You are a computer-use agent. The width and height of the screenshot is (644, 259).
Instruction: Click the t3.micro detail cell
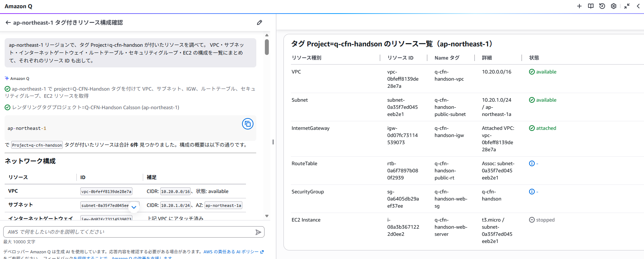coord(497,230)
